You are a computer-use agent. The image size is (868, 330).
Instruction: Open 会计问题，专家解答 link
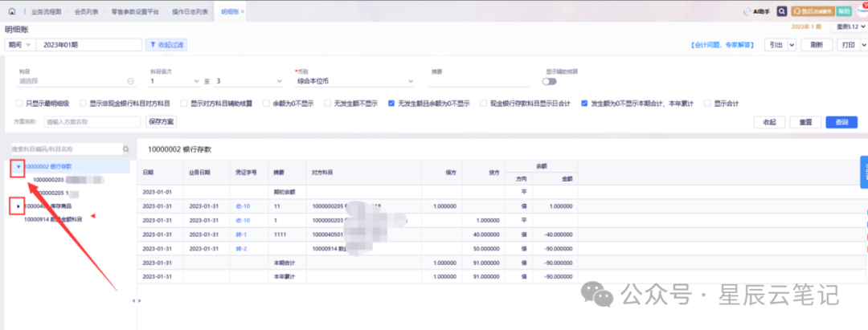(x=723, y=45)
